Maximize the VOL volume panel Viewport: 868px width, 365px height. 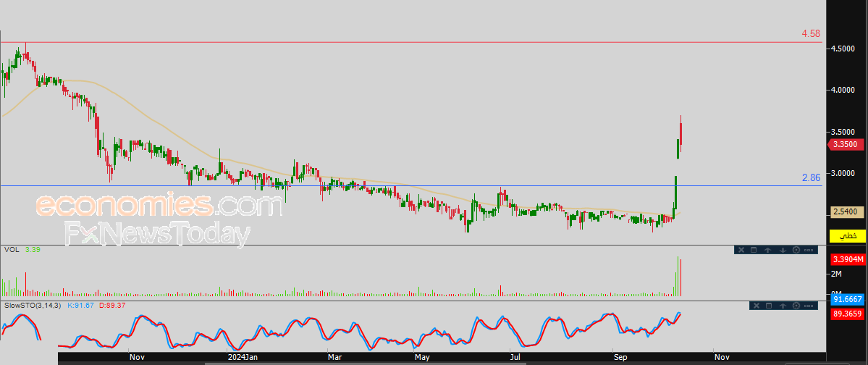(x=753, y=250)
